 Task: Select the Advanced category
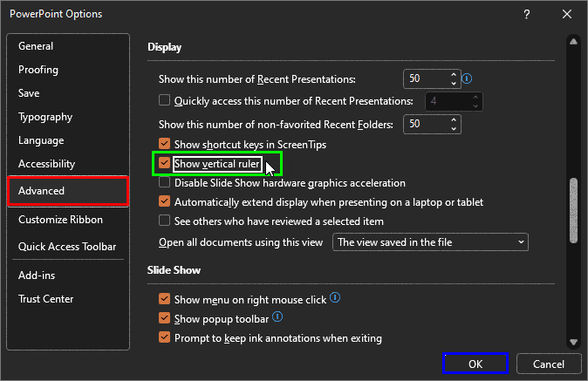point(68,191)
